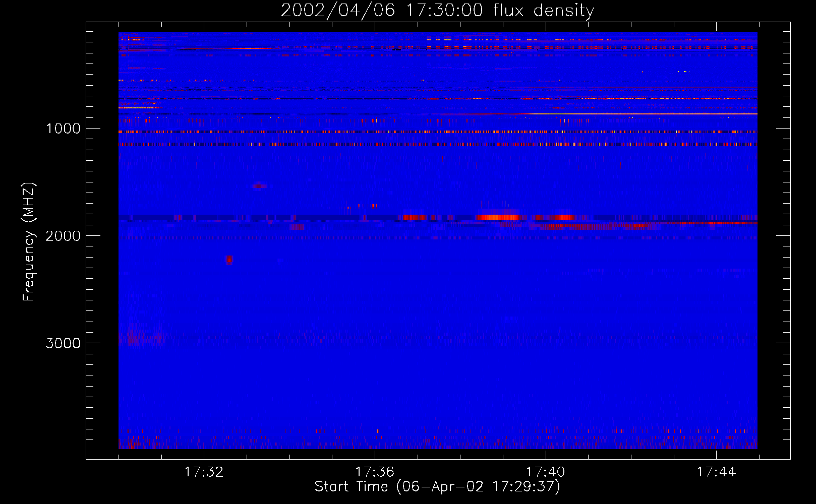Click the 'Start Time (06-Apr-02 17:29:37)' axis label

[x=437, y=487]
